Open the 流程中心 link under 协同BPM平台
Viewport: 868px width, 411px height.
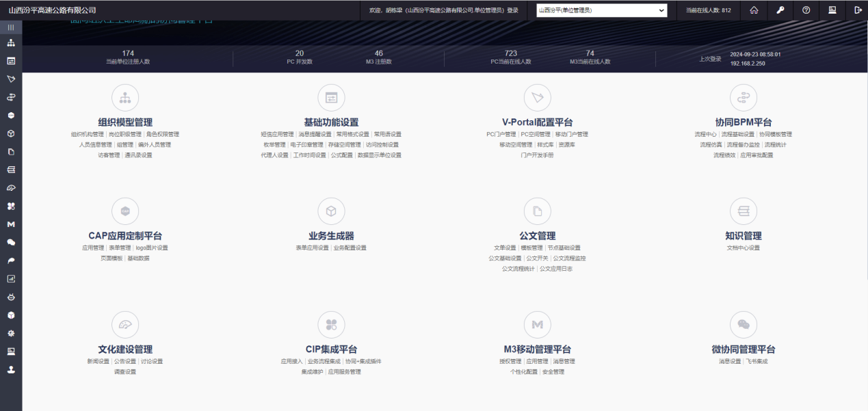point(705,135)
